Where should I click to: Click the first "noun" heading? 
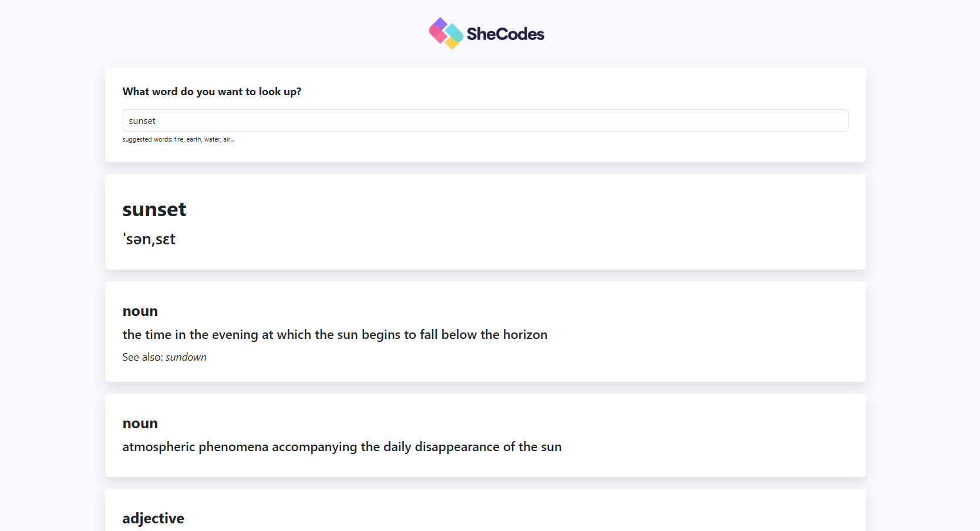point(140,311)
